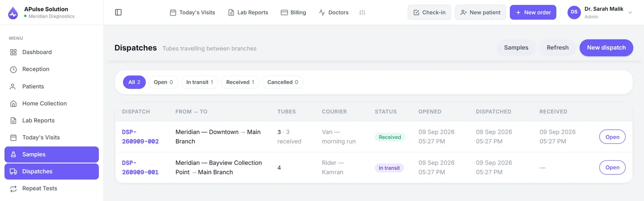The width and height of the screenshot is (644, 201).
Task: Click the Refresh button
Action: click(x=557, y=48)
